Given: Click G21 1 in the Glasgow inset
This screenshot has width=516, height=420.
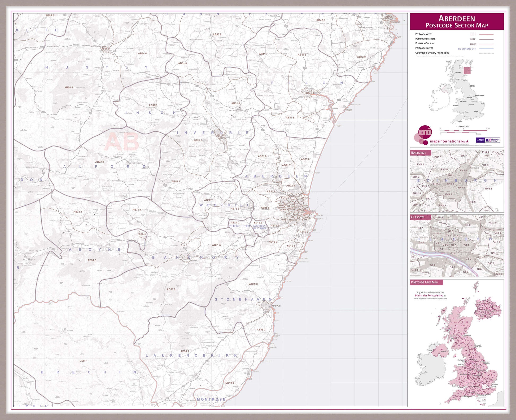Looking at the screenshot, I should click(x=482, y=217).
